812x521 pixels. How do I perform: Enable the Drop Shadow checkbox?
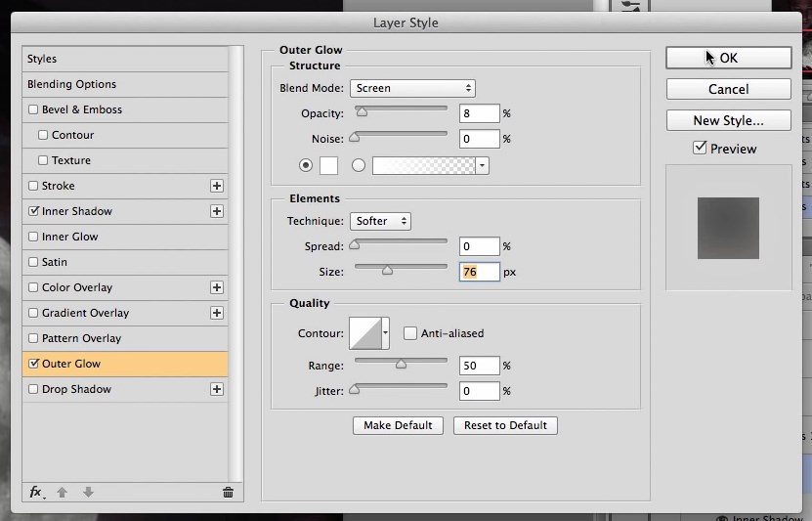click(x=33, y=389)
